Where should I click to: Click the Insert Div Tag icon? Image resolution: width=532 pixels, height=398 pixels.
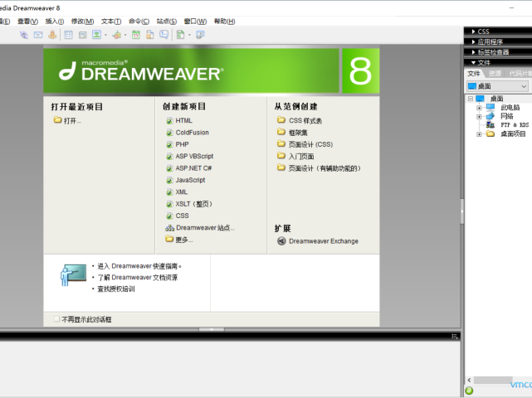point(82,35)
